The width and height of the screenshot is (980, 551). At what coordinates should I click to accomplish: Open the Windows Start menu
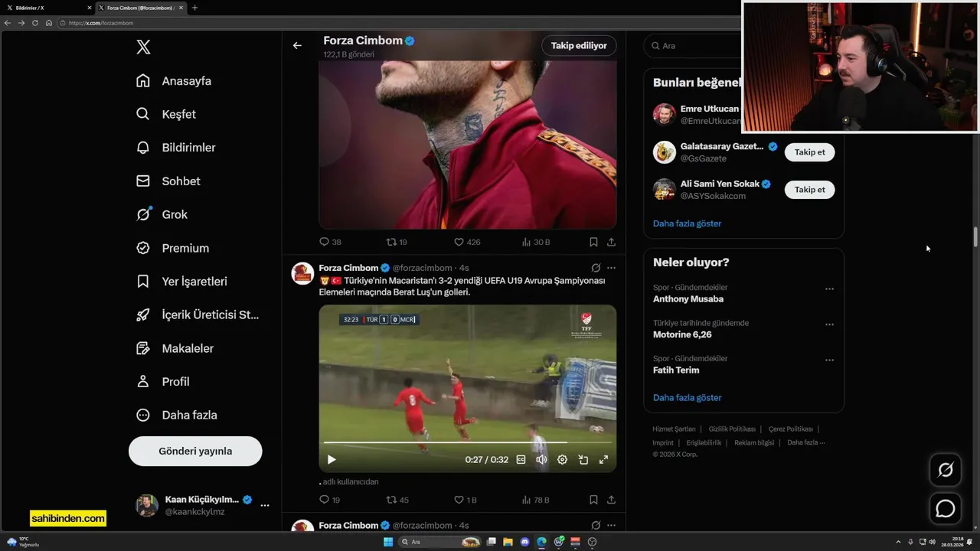pyautogui.click(x=388, y=542)
